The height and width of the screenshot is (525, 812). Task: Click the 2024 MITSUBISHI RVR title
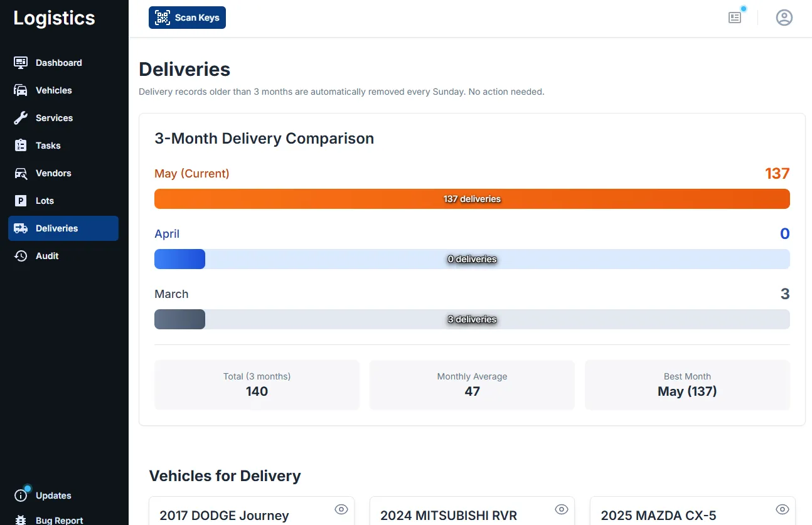(x=449, y=516)
